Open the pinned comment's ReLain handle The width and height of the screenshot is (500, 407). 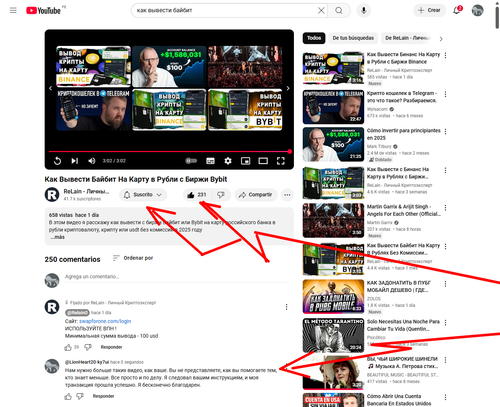[77, 313]
